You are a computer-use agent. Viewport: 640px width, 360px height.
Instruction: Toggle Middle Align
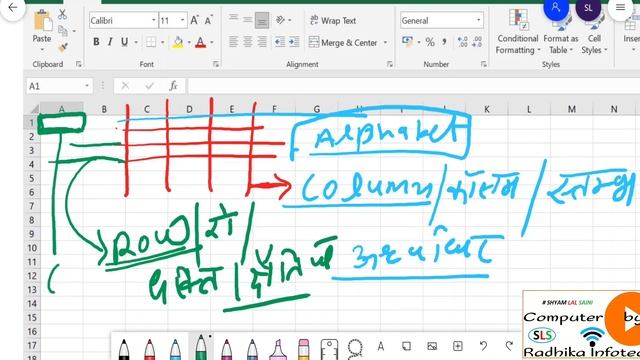pos(247,20)
